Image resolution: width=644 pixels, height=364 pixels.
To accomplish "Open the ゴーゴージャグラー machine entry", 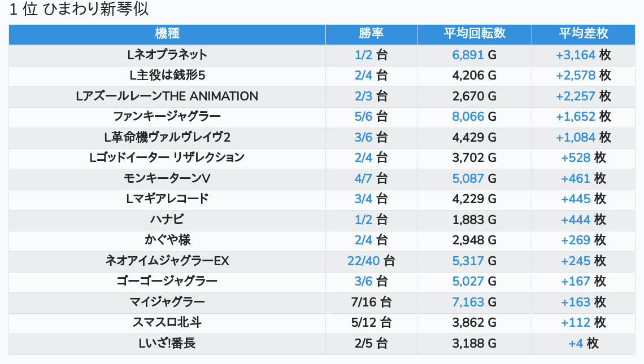I will [x=167, y=281].
